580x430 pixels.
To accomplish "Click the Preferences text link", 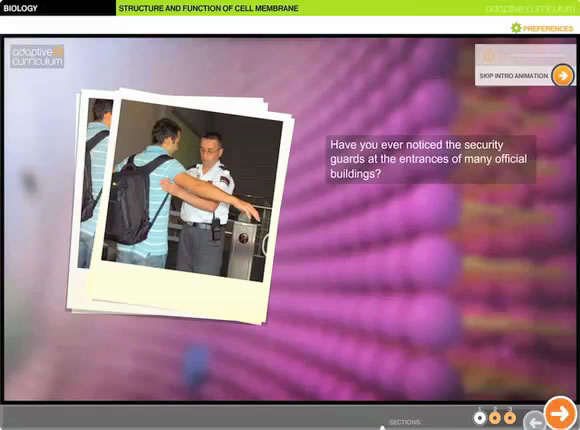I will (x=548, y=28).
